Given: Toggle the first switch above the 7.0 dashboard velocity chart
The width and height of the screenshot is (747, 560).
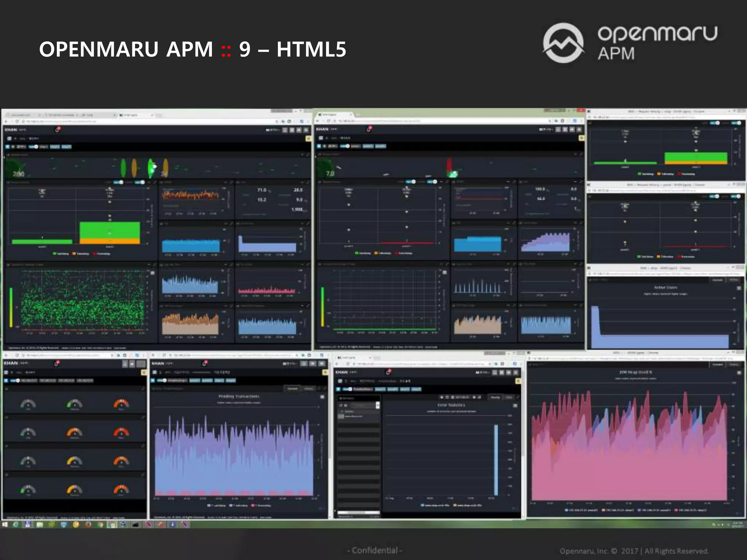Looking at the screenshot, I should [x=411, y=182].
